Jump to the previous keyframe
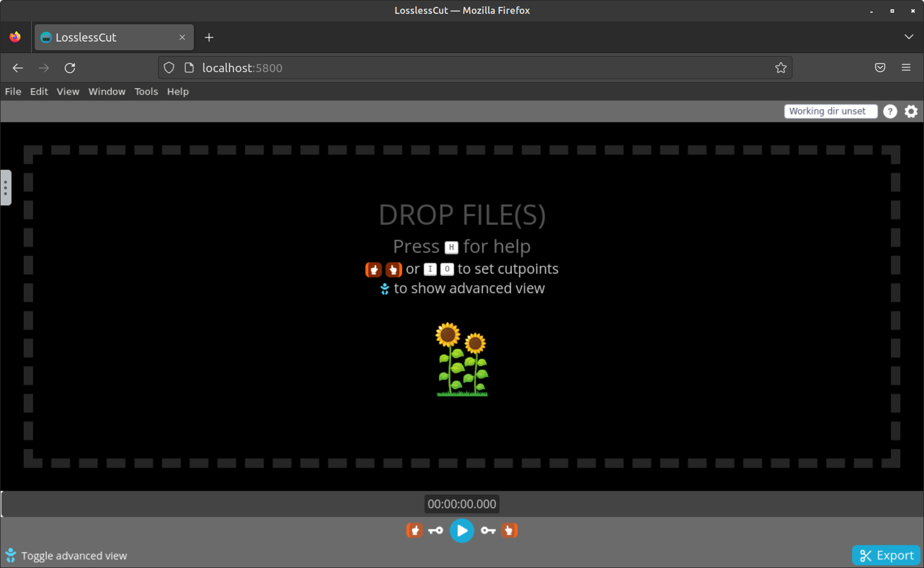 tap(434, 530)
